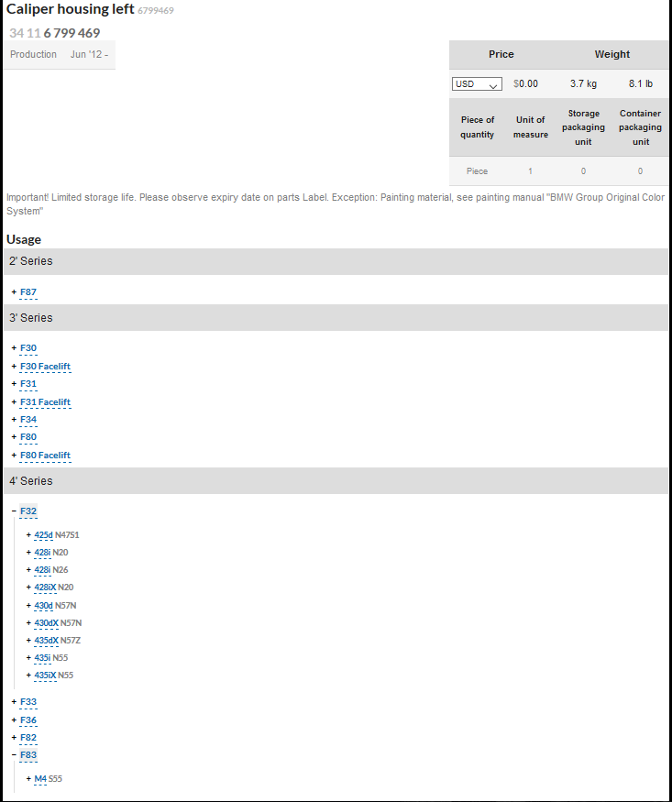Expand the F34 plus sign
The width and height of the screenshot is (672, 802).
click(14, 420)
